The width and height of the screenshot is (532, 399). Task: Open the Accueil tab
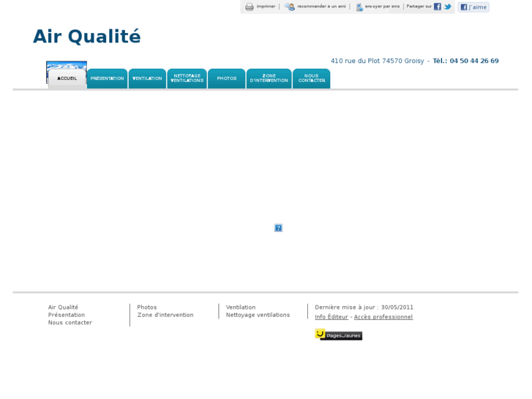pos(67,79)
